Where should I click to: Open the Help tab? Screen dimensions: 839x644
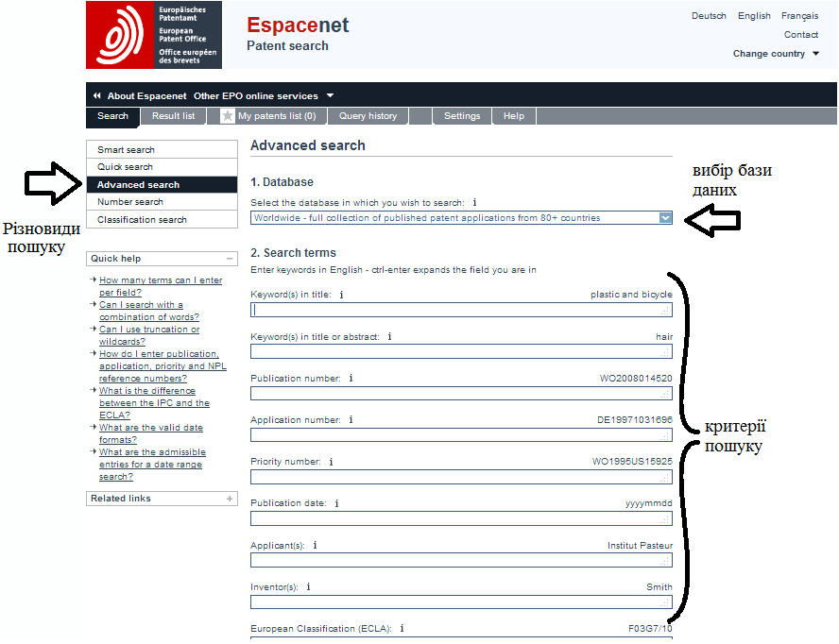point(514,116)
